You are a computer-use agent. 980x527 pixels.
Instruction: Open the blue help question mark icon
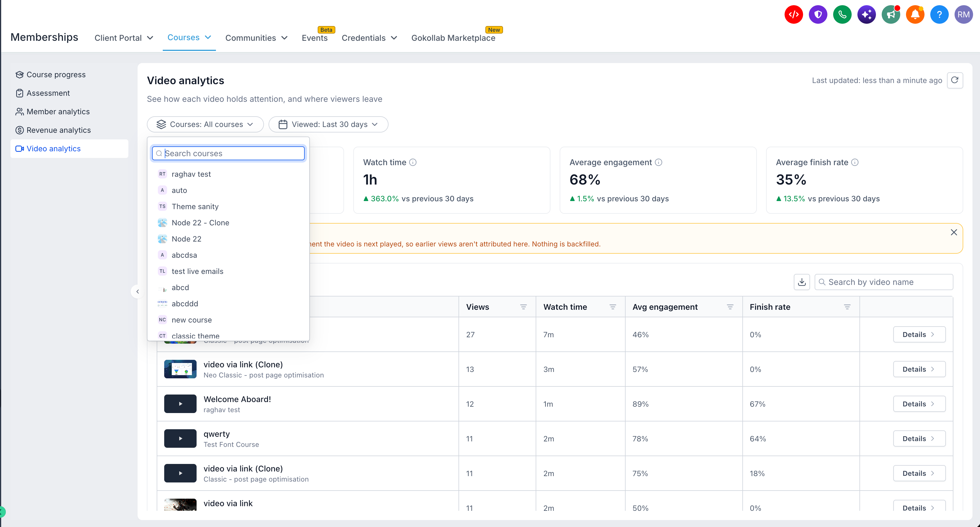pos(939,14)
